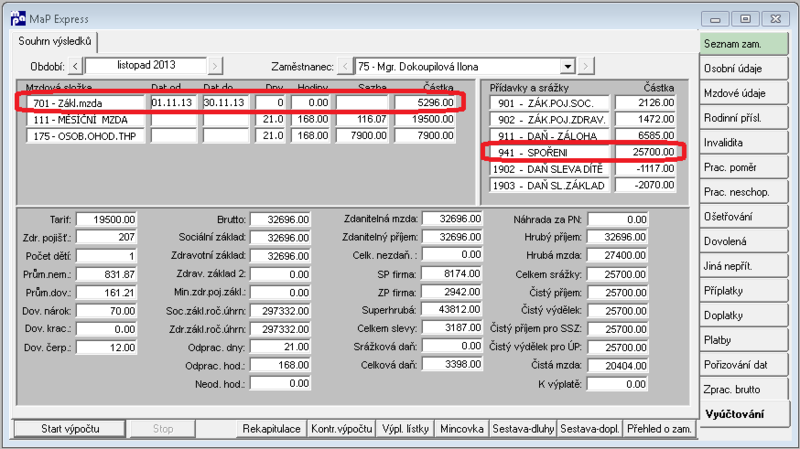
Task: Open Rodinní přísl. section
Action: click(x=743, y=118)
